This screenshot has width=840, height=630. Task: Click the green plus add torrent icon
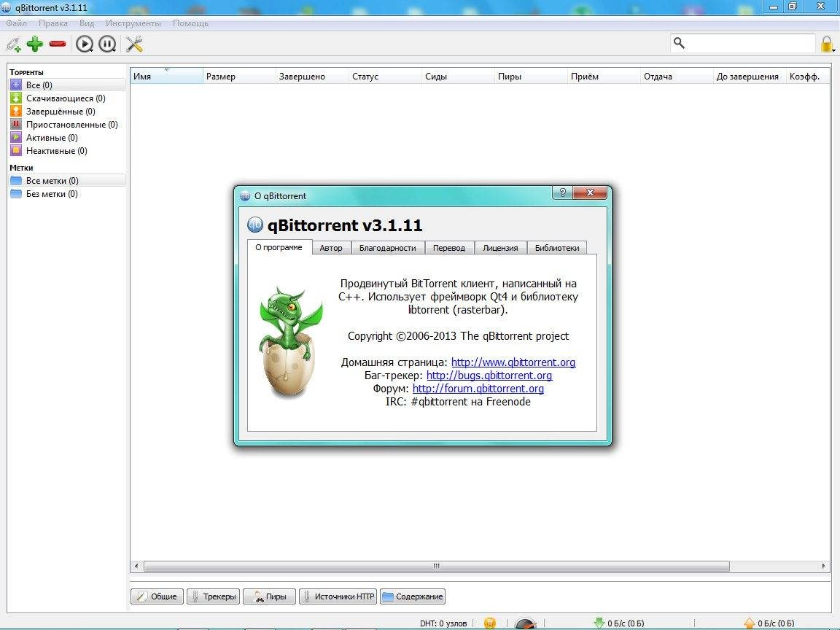pyautogui.click(x=35, y=44)
